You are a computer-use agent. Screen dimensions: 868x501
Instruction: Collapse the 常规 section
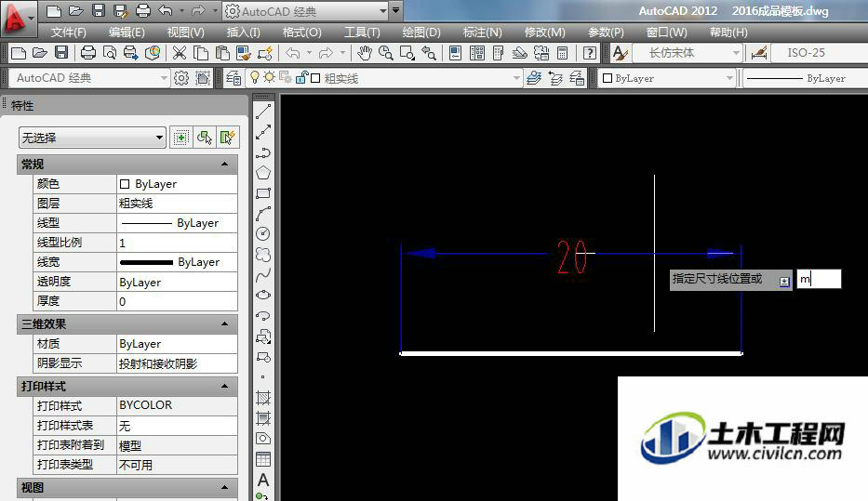tap(224, 165)
